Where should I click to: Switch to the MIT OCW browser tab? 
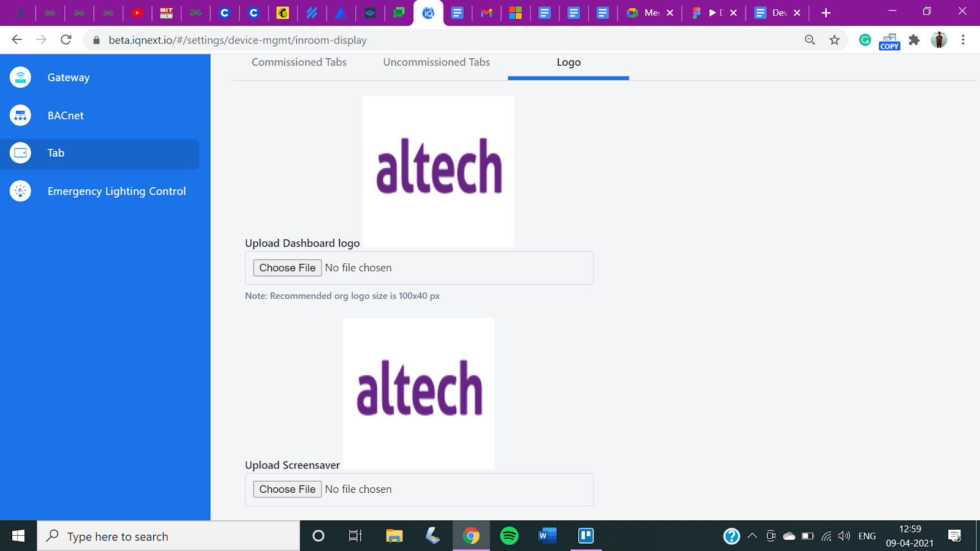pos(166,13)
